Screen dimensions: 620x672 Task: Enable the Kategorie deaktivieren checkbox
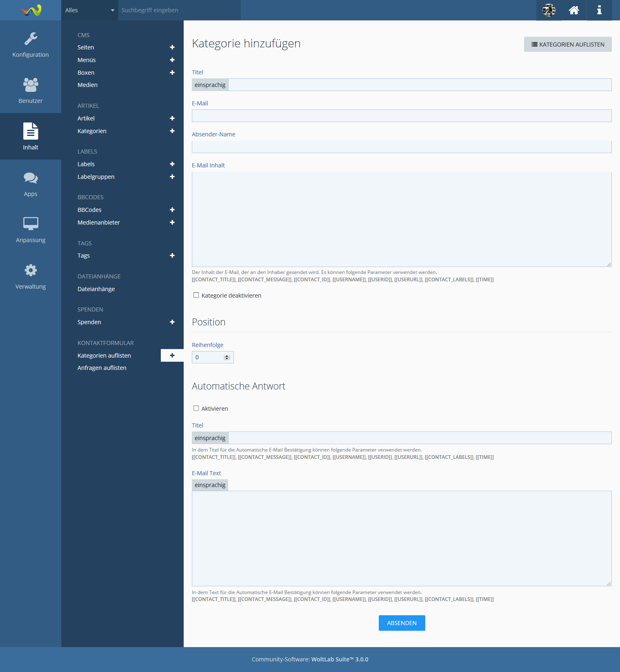click(196, 295)
